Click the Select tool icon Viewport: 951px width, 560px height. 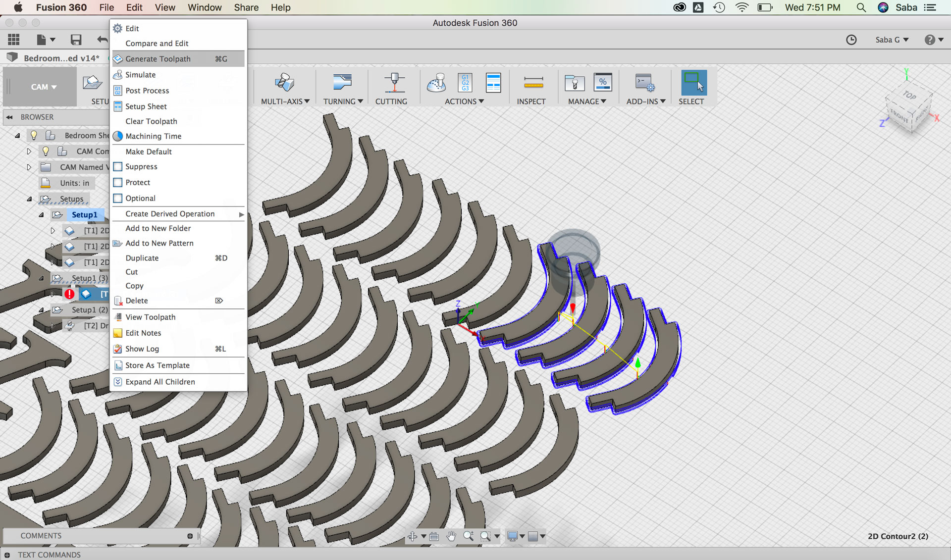(693, 83)
